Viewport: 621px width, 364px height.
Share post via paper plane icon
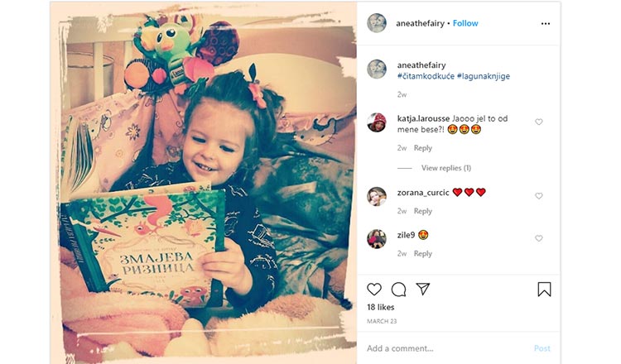click(422, 289)
